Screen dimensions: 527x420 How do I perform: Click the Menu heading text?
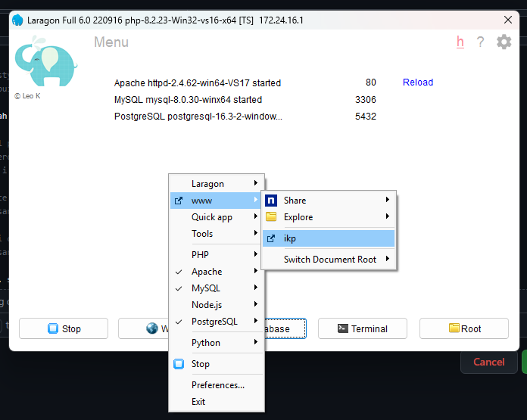pyautogui.click(x=111, y=42)
